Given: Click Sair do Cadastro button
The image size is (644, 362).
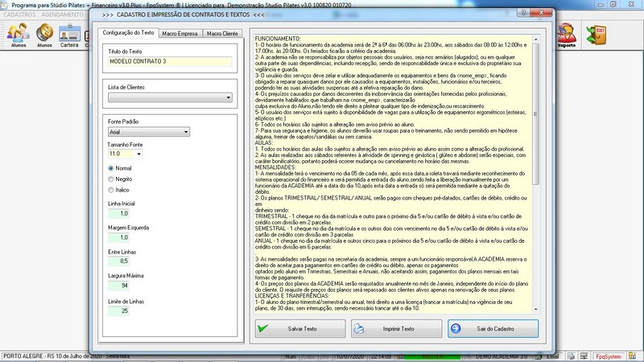Looking at the screenshot, I should pyautogui.click(x=493, y=329).
